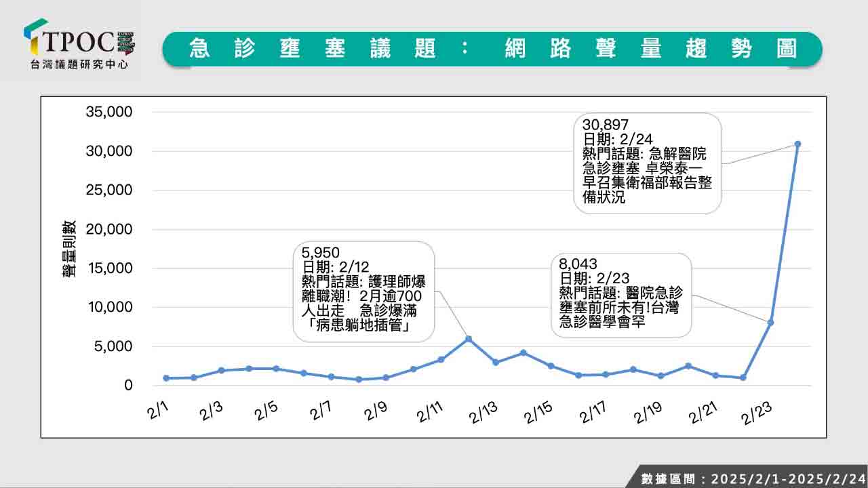The height and width of the screenshot is (488, 868).
Task: Click the first data point at 2/1
Action: tap(166, 378)
